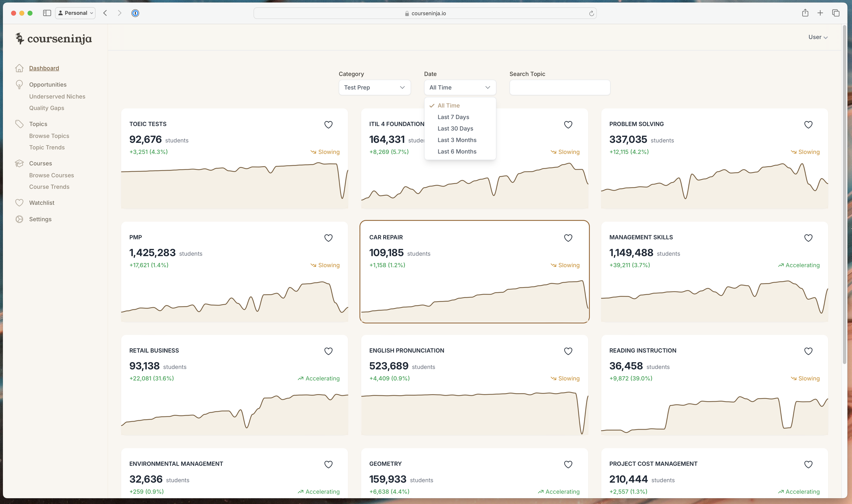Screen dimensions: 852x504
Task: Heart the Reading Instruction card
Action: click(x=808, y=351)
